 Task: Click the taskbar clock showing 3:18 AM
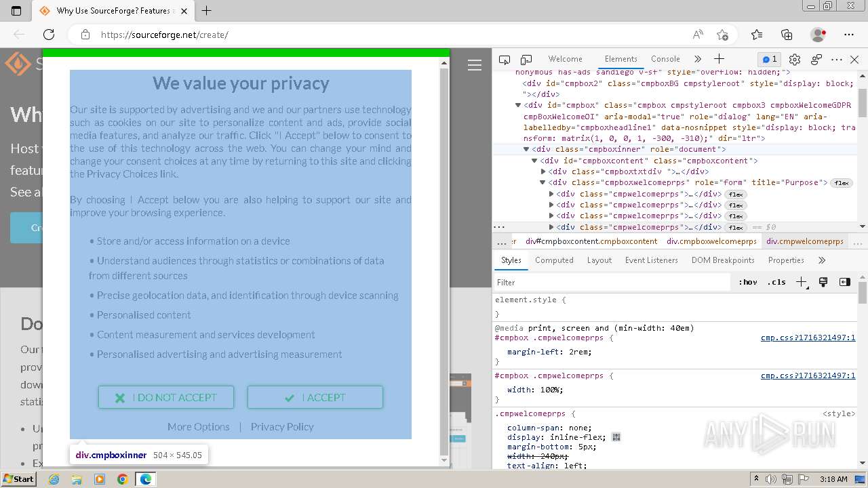(833, 479)
